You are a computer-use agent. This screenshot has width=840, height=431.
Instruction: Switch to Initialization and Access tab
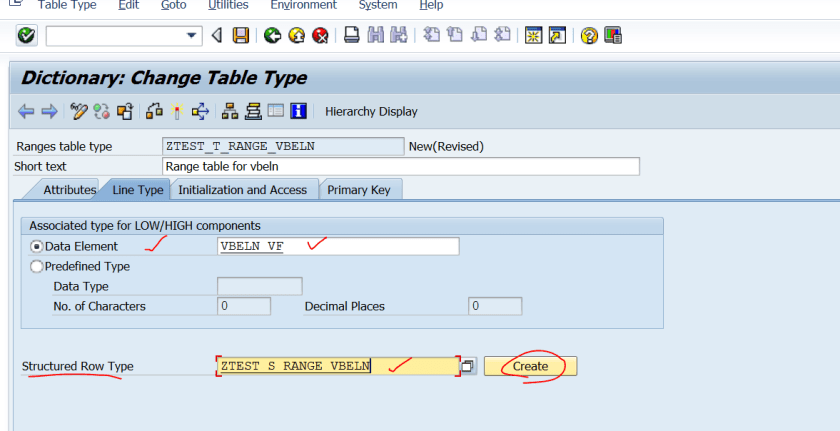click(x=243, y=190)
